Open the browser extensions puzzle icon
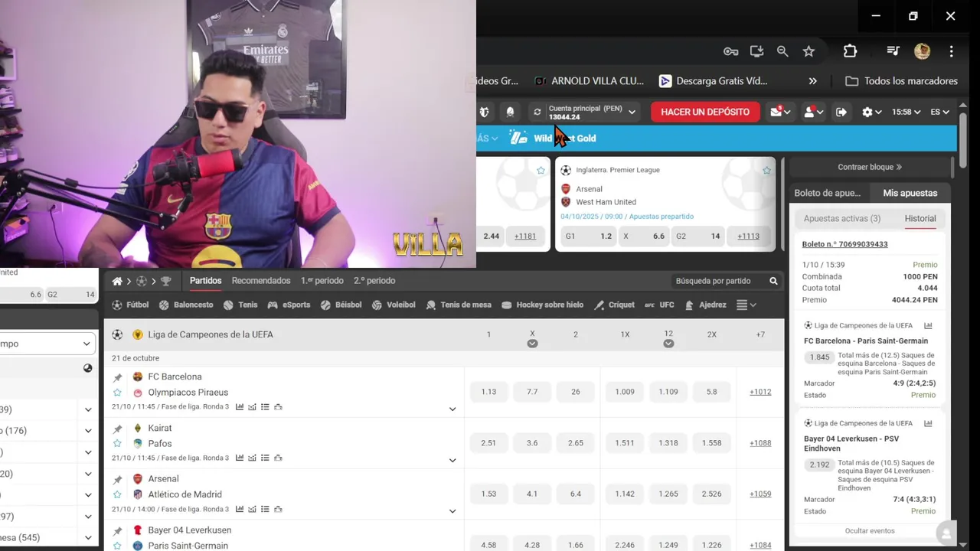The image size is (980, 551). tap(850, 51)
